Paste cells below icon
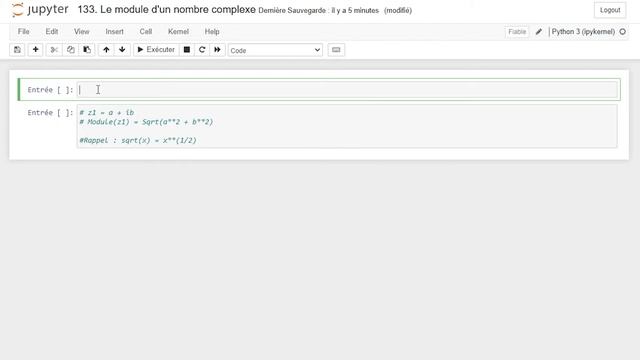The image size is (640, 360). (87, 50)
